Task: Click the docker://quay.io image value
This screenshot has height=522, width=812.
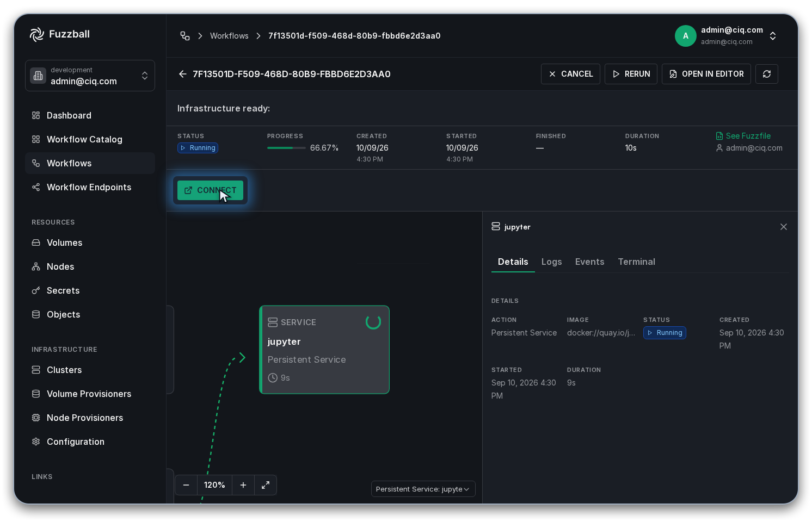Action: (601, 333)
